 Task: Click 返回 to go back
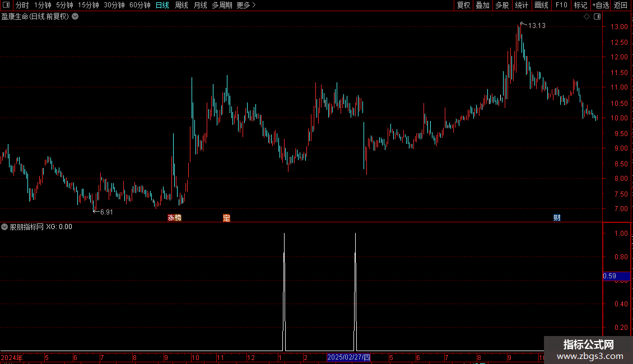click(x=621, y=5)
